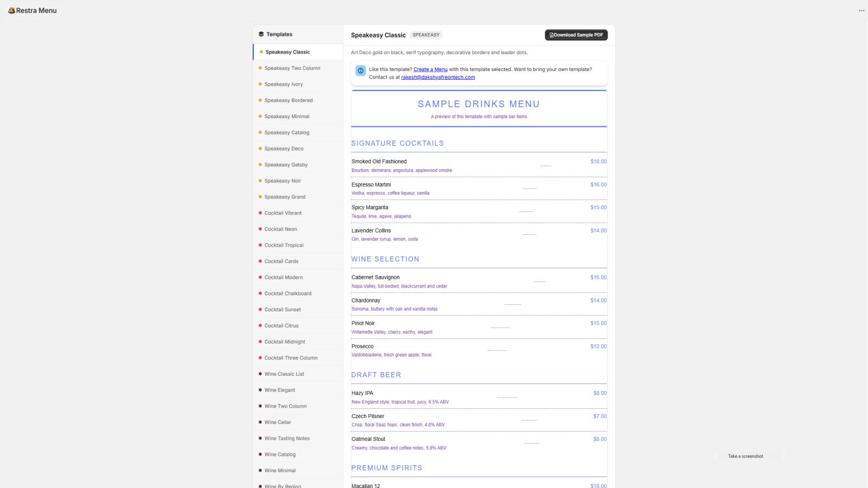Click the SPEAKEASY badge next to the title
The height and width of the screenshot is (488, 868).
[426, 35]
